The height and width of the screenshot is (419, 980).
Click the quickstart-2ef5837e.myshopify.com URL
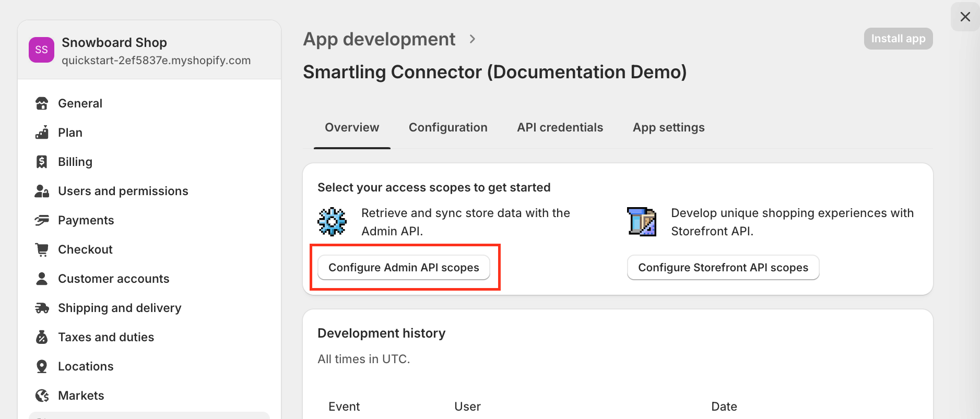pos(156,60)
